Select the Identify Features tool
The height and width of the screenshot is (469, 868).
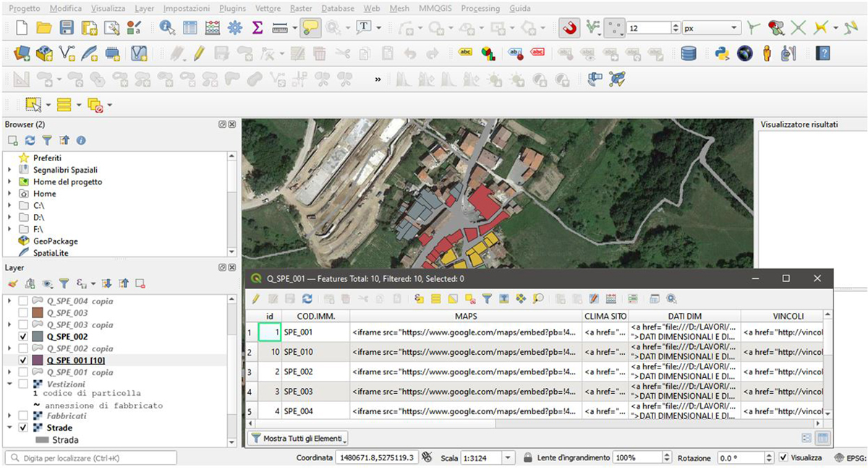click(168, 28)
